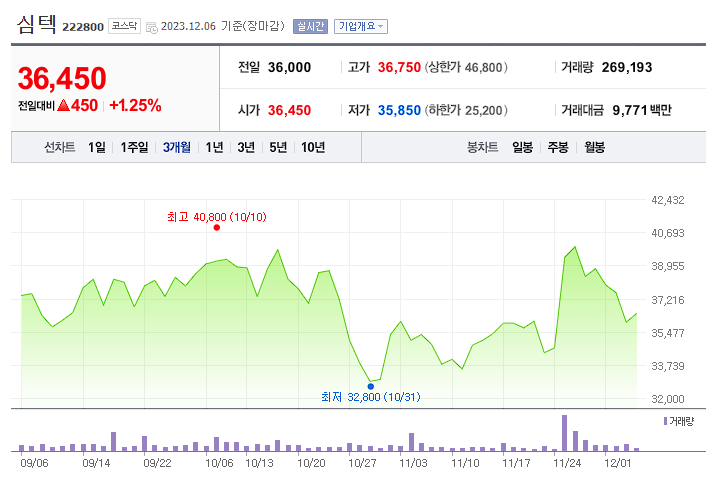Click the 시가 value 36,450
The image size is (706, 483).
tap(290, 110)
